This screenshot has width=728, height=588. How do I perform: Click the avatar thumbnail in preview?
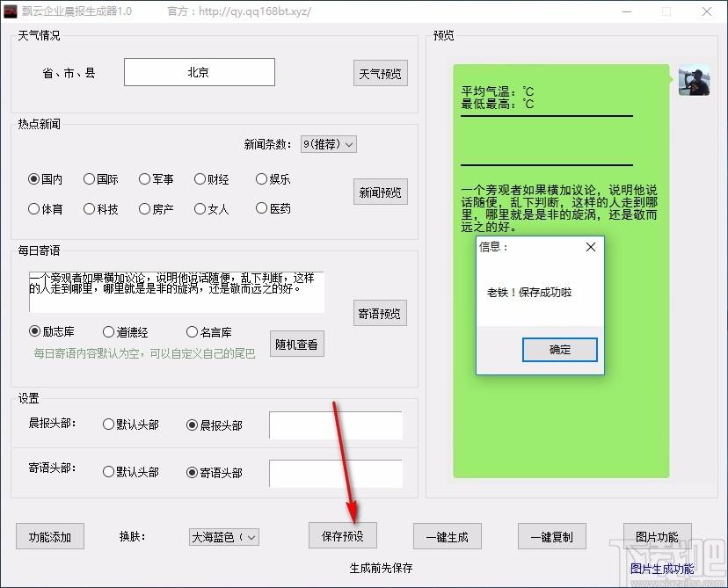coord(694,80)
